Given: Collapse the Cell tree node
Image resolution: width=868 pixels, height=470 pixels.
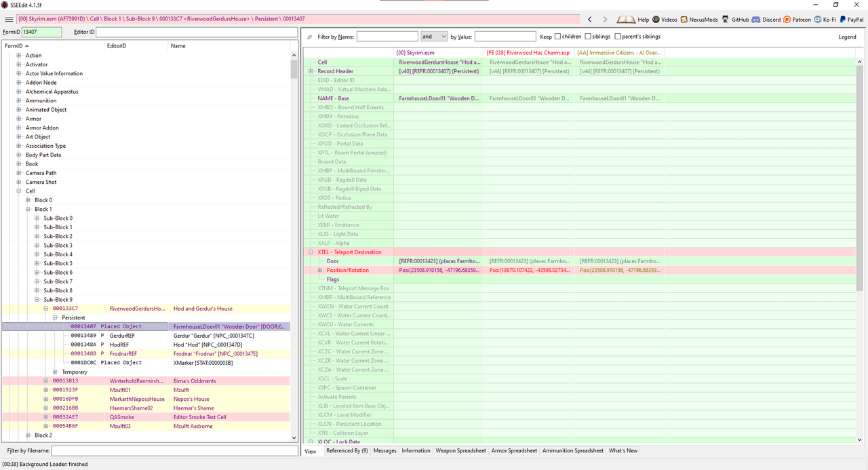Looking at the screenshot, I should point(19,191).
